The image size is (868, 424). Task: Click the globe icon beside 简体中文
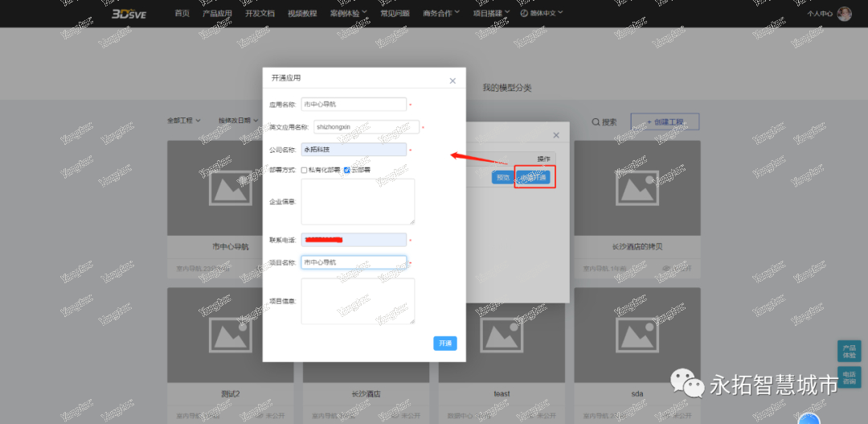click(524, 13)
